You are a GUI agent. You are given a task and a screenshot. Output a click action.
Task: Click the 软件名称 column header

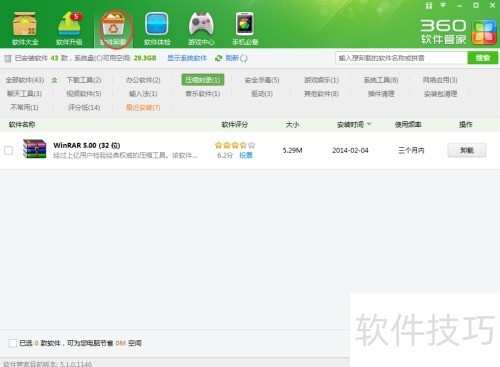(22, 124)
